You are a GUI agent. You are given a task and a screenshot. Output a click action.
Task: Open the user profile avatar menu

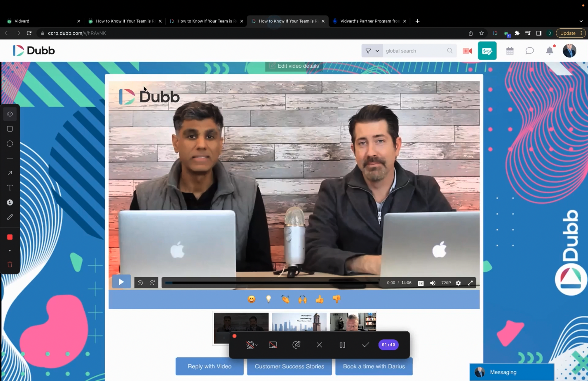click(569, 51)
